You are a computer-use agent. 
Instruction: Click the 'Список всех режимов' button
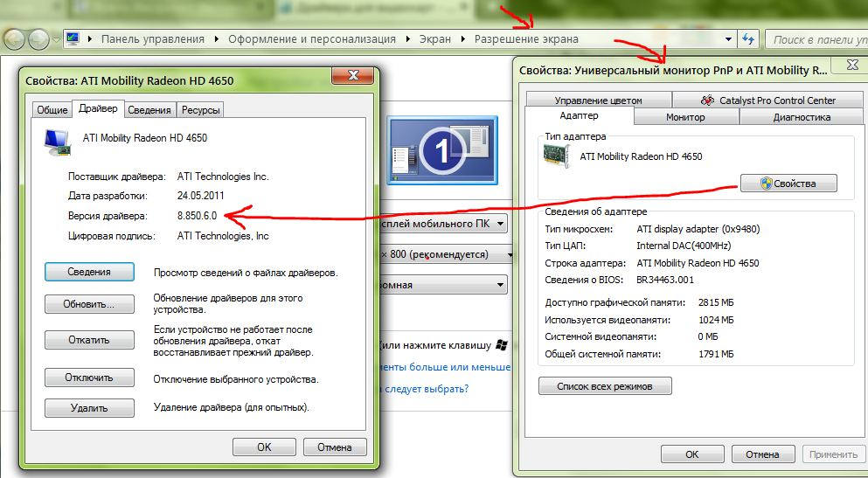(x=605, y=386)
